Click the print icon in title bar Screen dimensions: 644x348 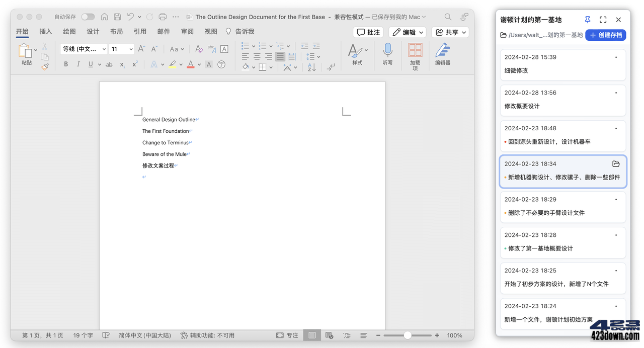click(163, 17)
